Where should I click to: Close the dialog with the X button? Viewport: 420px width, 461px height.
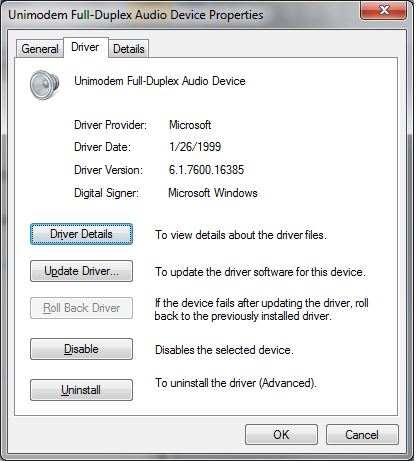click(384, 10)
